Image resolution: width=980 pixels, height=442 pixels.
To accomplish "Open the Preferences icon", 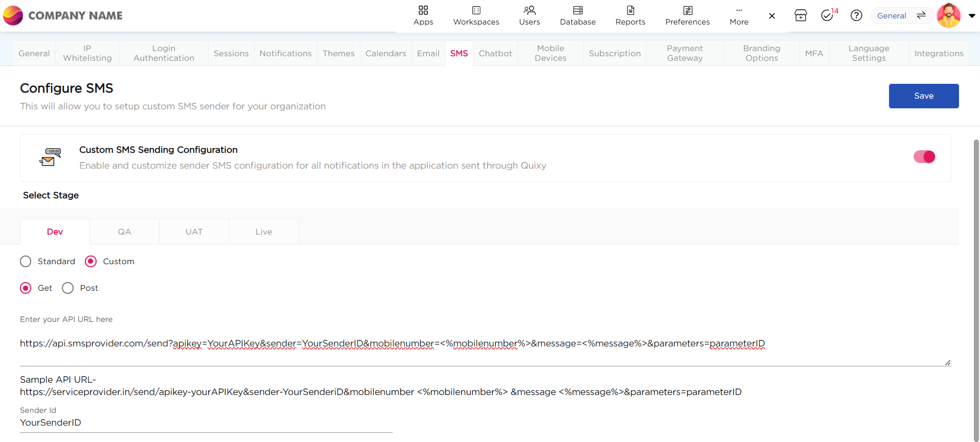I will [x=688, y=11].
